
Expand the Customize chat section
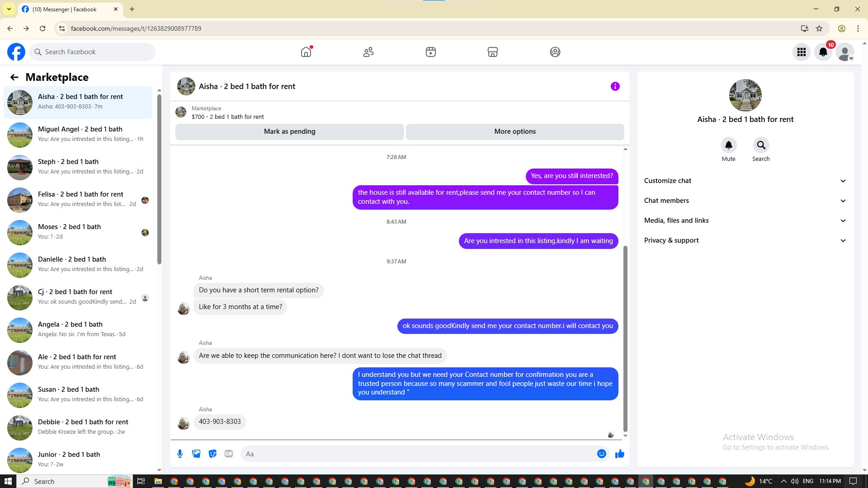[745, 181]
